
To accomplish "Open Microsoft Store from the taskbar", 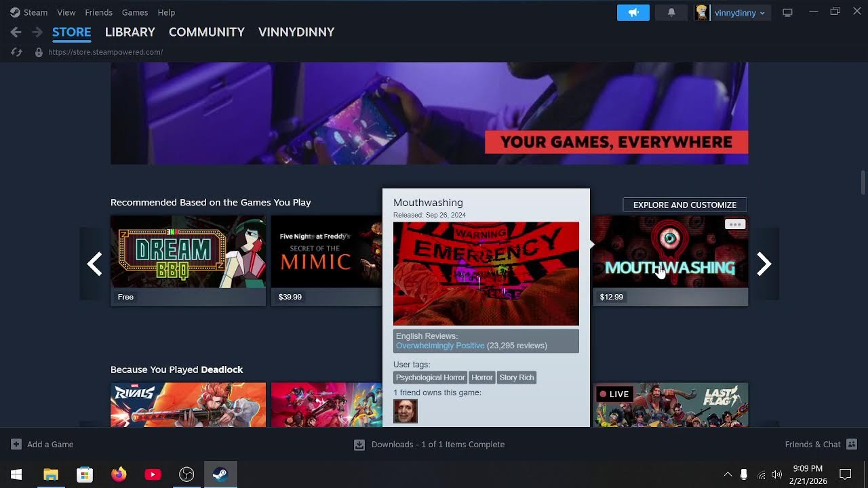I will click(85, 474).
